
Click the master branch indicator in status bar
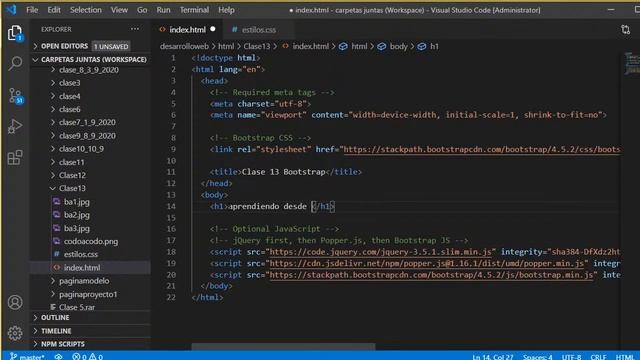[x=27, y=356]
